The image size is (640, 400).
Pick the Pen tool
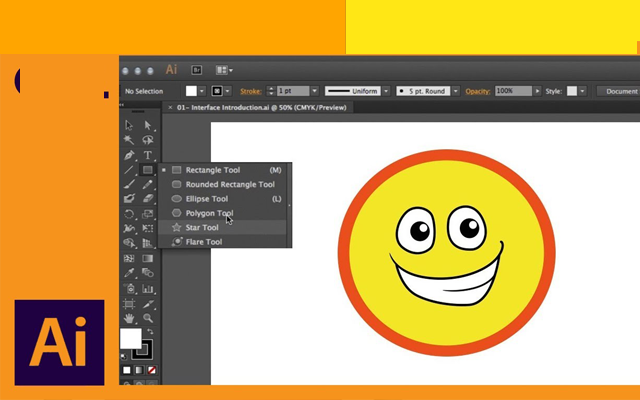pyautogui.click(x=129, y=155)
